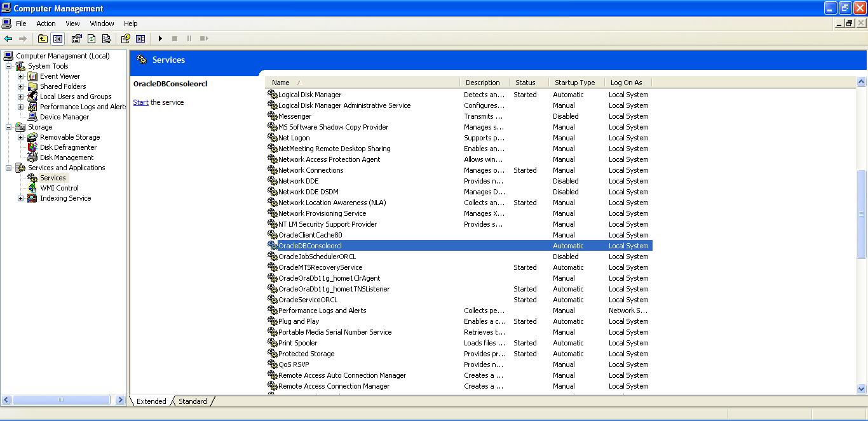Click the Start link for OracleDBConsoleorcl
868x421 pixels.
click(140, 102)
